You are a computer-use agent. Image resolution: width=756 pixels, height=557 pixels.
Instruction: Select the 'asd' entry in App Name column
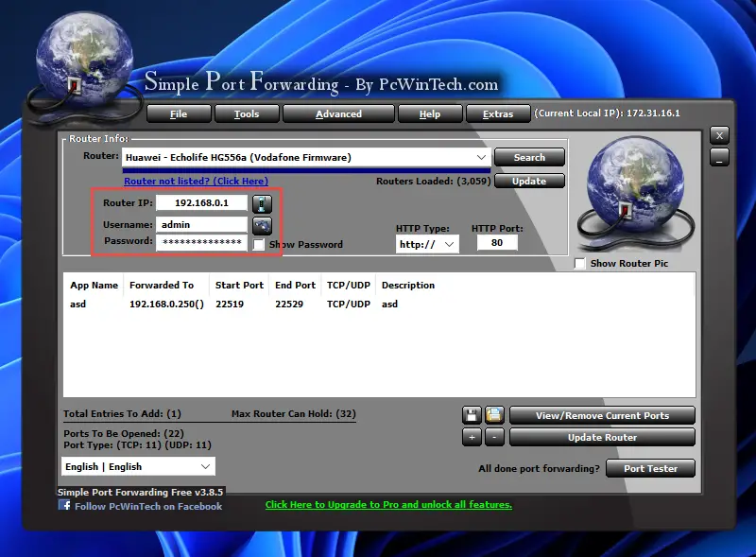click(x=78, y=305)
